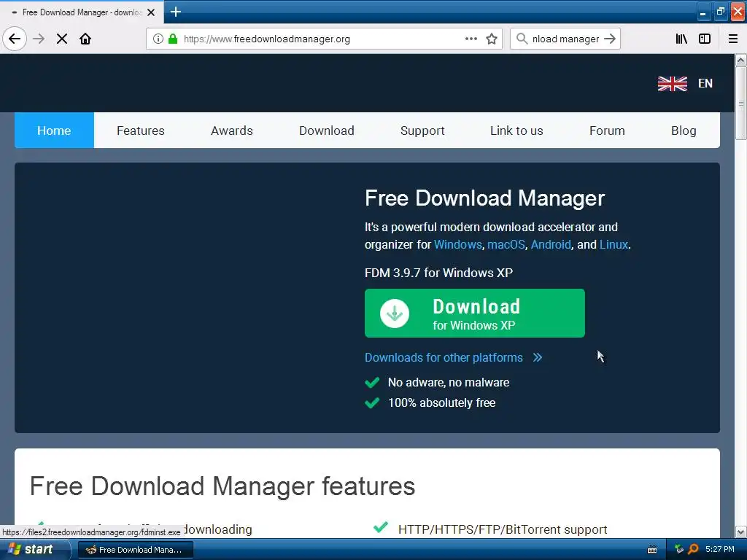This screenshot has width=747, height=560.
Task: Follow the Windows platform link
Action: point(458,244)
